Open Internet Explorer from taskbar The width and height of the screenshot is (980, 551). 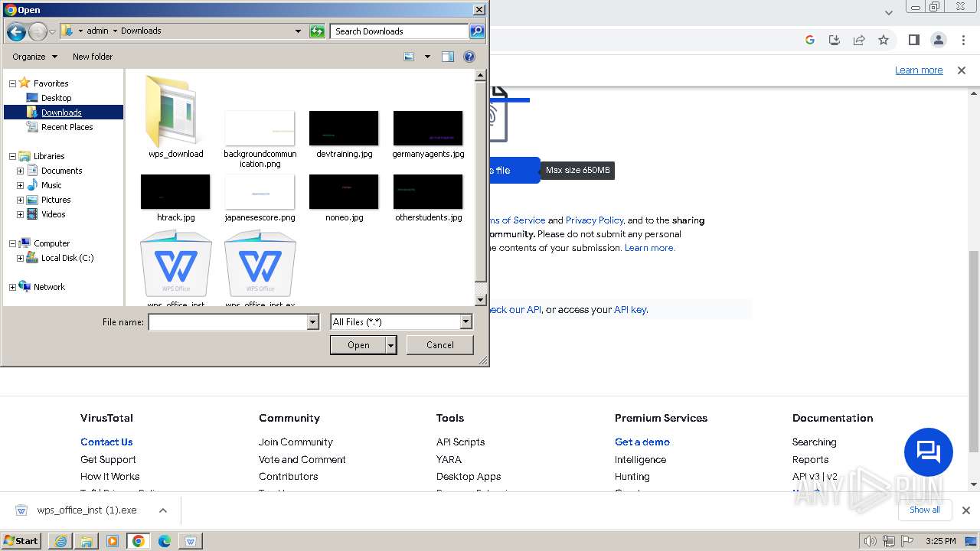[60, 541]
